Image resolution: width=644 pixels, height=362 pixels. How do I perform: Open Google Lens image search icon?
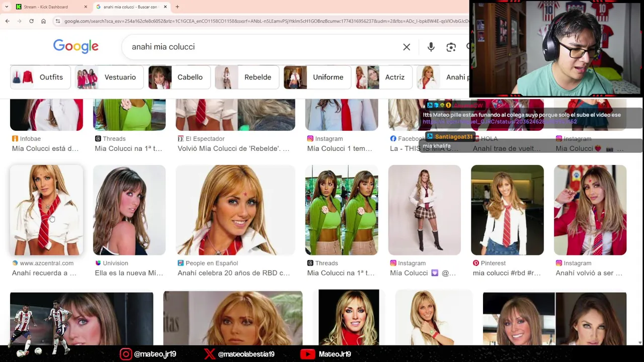click(x=451, y=47)
